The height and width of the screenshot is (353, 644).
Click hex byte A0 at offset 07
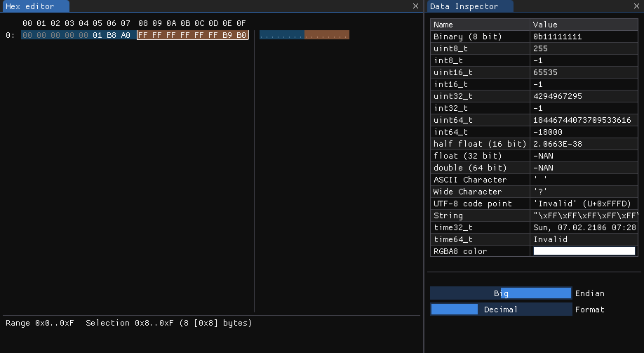(126, 34)
